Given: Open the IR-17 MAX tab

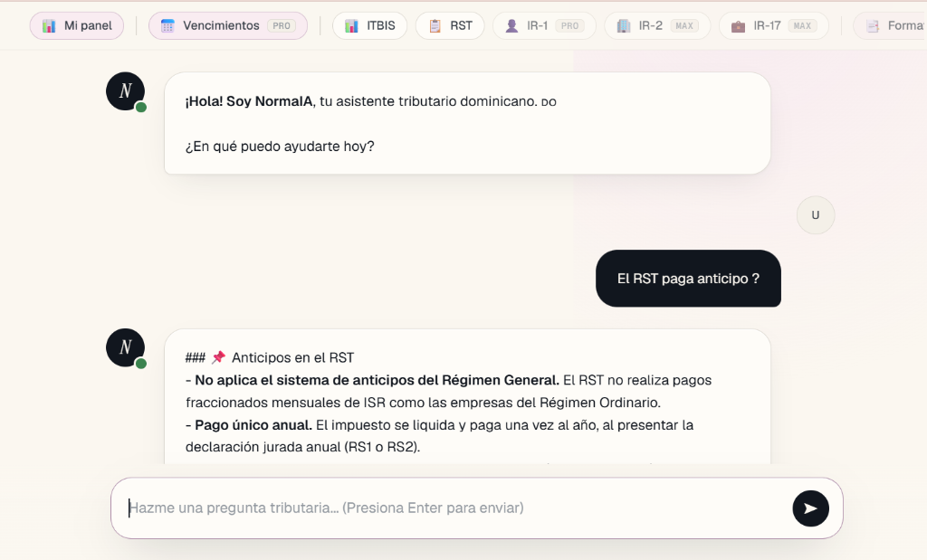Looking at the screenshot, I should coord(774,26).
